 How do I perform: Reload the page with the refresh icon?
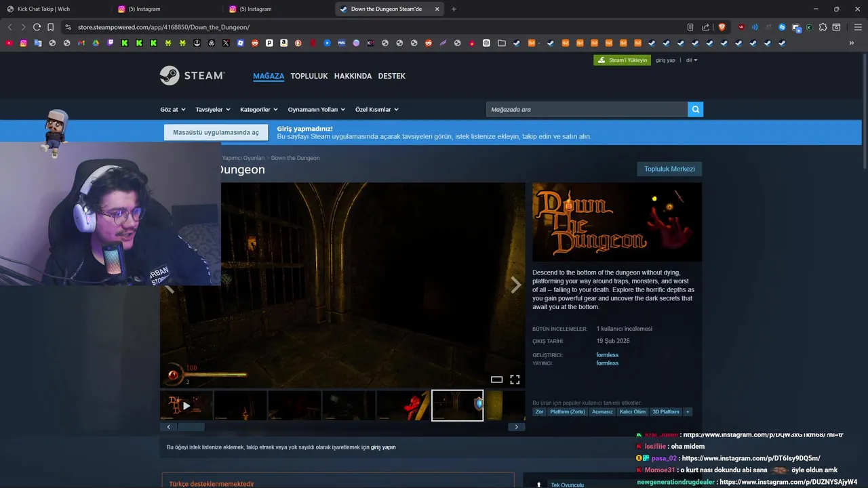tap(37, 27)
